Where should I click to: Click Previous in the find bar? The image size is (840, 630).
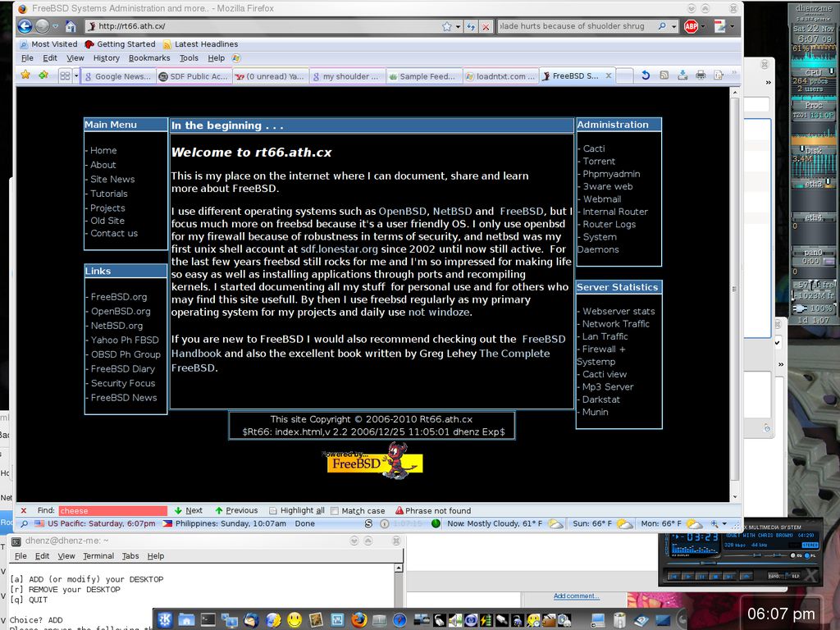(x=235, y=510)
